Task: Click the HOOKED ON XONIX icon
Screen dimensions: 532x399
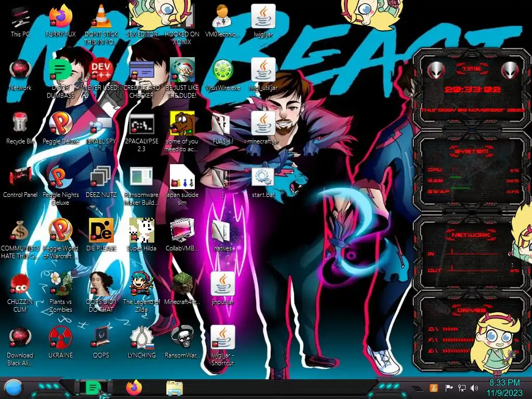Action: click(182, 16)
